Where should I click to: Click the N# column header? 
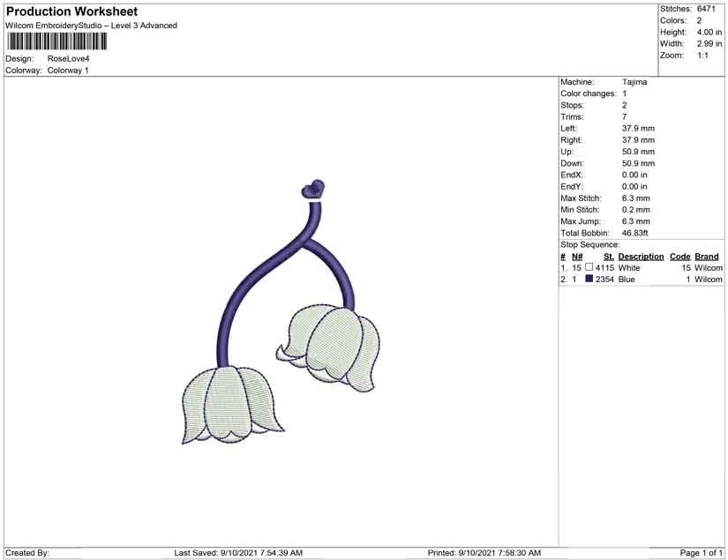(577, 257)
